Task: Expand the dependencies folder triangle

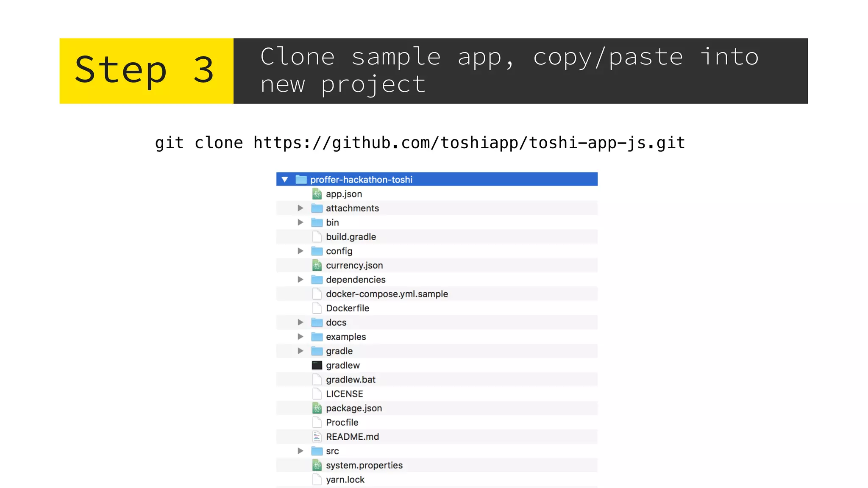Action: coord(300,280)
